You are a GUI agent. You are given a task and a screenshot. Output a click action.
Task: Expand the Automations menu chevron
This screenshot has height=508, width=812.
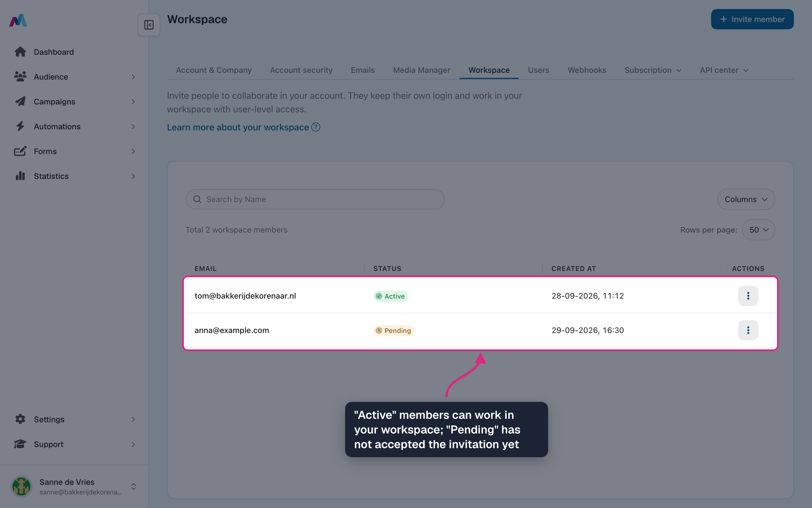click(x=133, y=127)
